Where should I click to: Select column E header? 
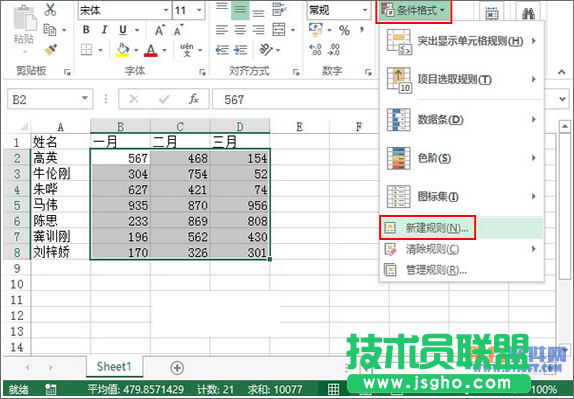click(299, 127)
